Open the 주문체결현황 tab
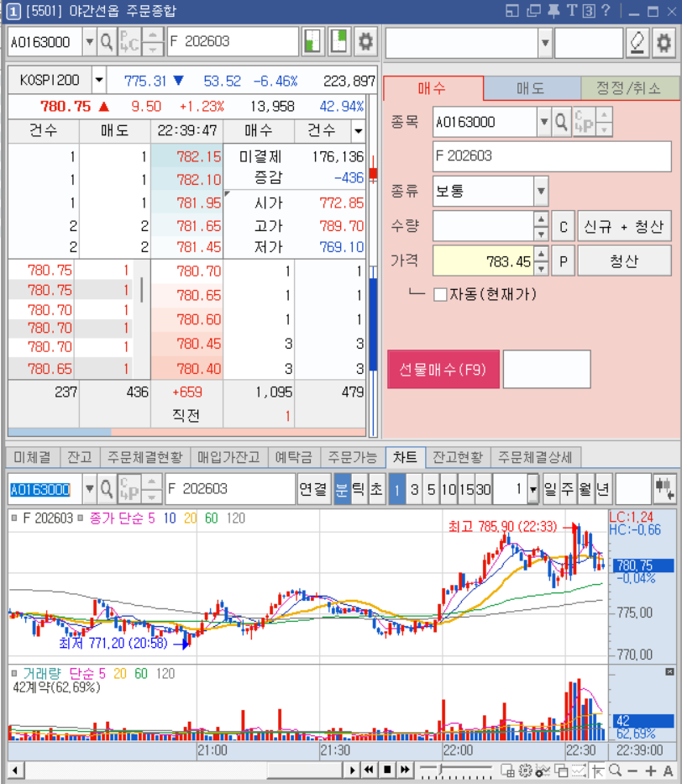 pos(145,457)
